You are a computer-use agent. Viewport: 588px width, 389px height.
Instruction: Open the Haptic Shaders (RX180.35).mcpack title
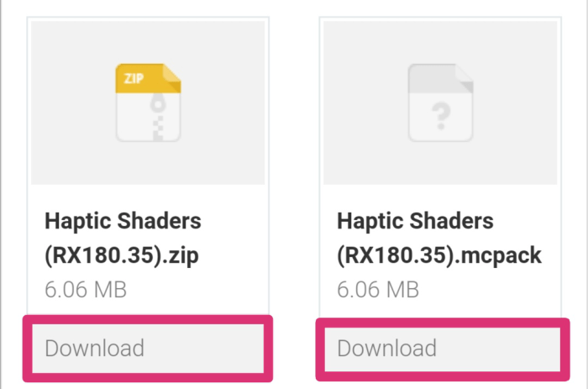[x=439, y=239]
